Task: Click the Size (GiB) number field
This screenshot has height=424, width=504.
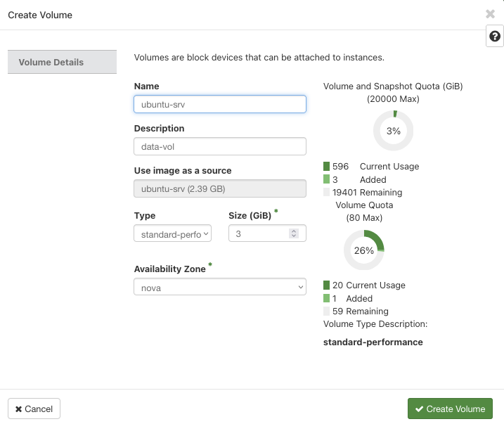Action: [x=267, y=233]
